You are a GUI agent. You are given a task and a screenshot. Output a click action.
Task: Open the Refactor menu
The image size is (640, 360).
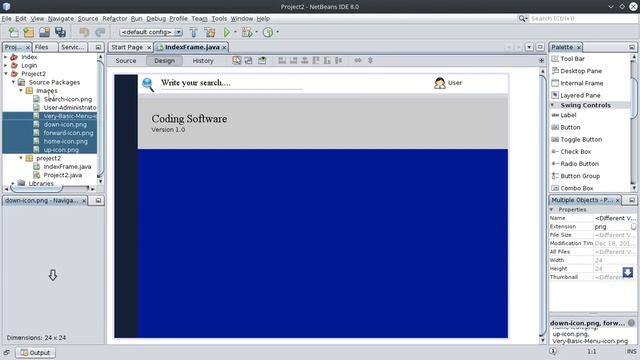pos(115,19)
